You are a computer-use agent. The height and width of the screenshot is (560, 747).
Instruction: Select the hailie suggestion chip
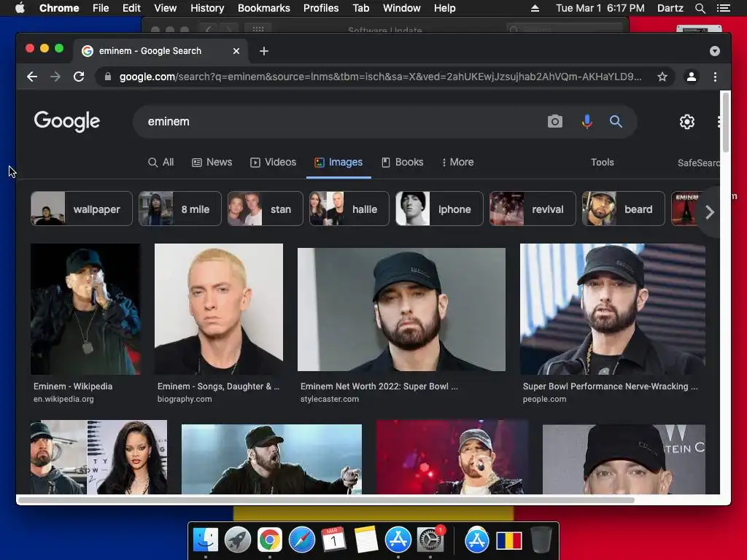click(349, 209)
